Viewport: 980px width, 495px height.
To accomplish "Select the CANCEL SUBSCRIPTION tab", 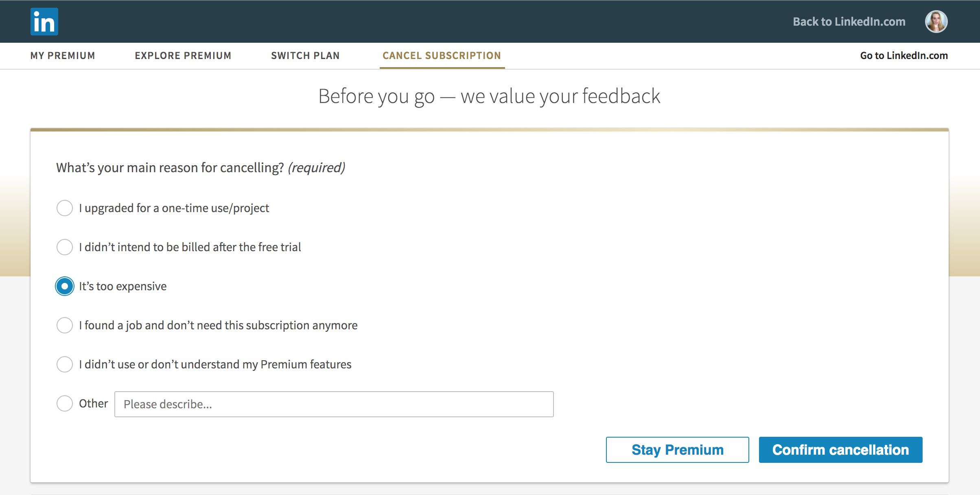I will click(442, 55).
